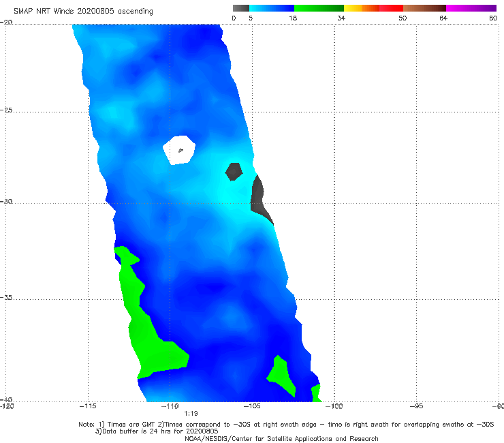The image size is (504, 443).
Task: Click the latitude label '-25'
Action: [6, 110]
